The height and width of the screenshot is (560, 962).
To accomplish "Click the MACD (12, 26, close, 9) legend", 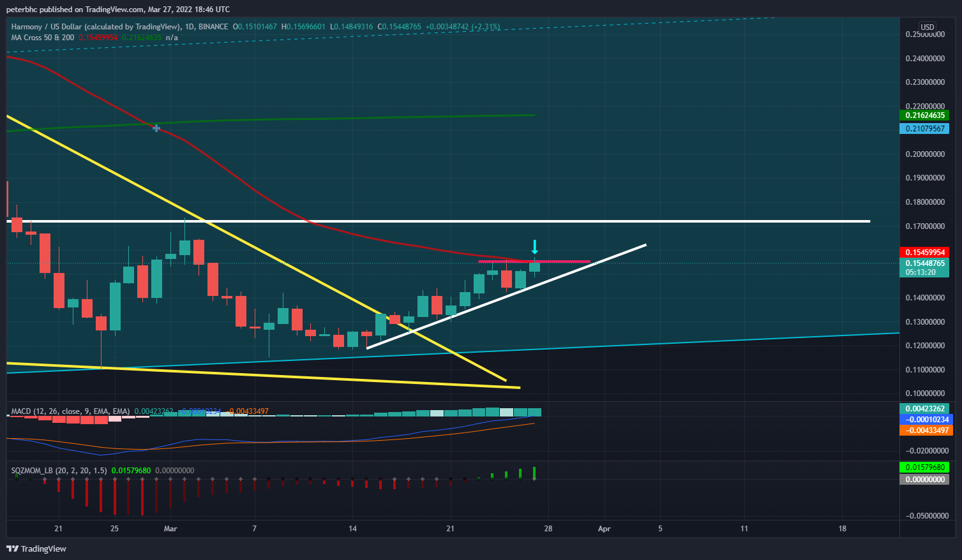I will [x=70, y=411].
